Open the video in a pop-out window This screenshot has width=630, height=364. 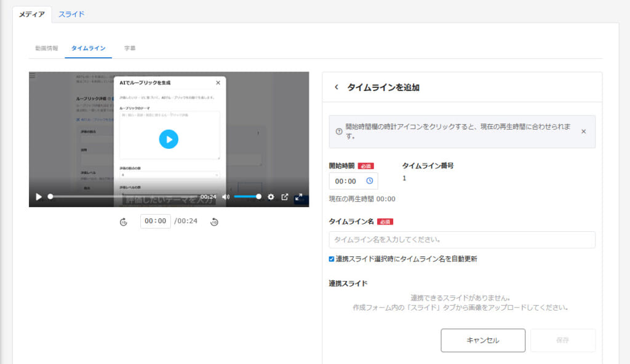click(285, 197)
